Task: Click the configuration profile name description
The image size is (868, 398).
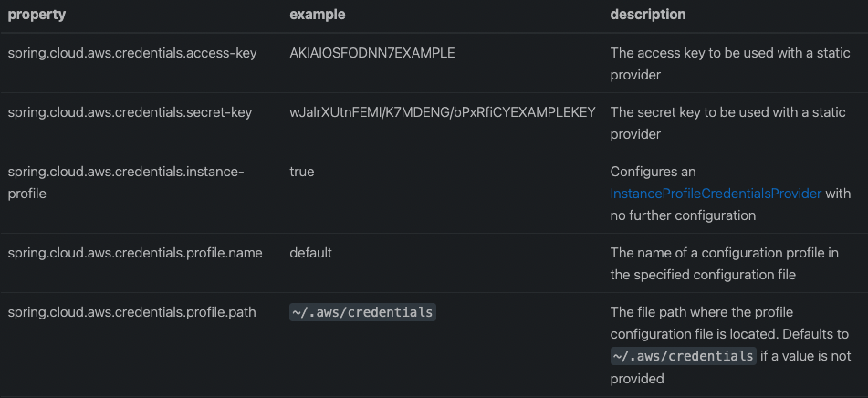Action: 724,264
